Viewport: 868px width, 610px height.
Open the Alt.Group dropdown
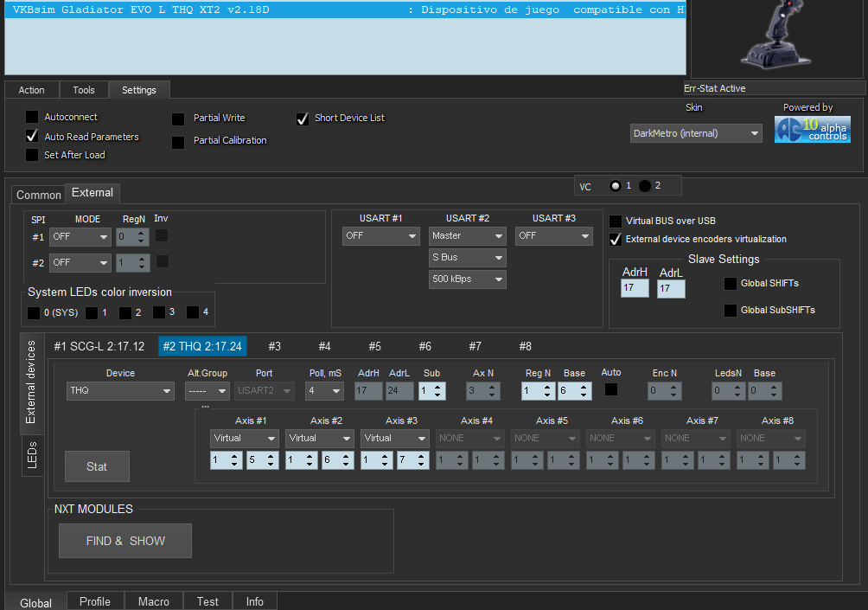coord(207,390)
